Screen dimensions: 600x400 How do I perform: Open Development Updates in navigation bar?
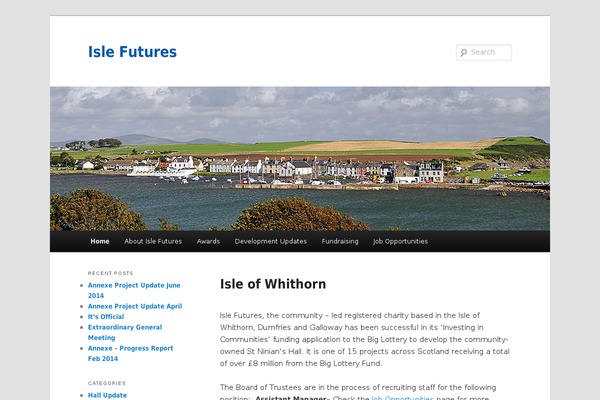pyautogui.click(x=271, y=241)
